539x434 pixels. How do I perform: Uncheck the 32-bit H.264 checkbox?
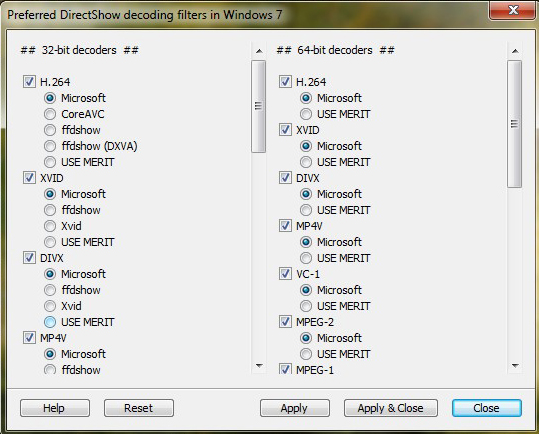coord(29,82)
